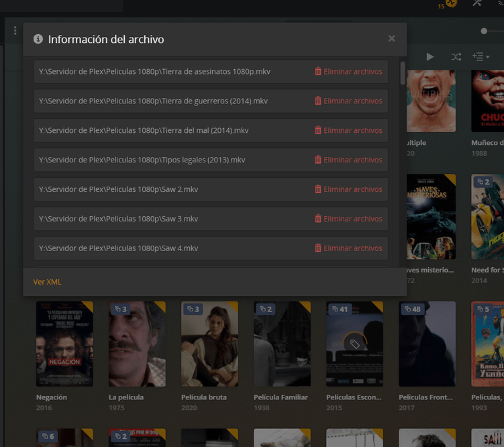Open the activity indicator showing 15

(x=447, y=5)
